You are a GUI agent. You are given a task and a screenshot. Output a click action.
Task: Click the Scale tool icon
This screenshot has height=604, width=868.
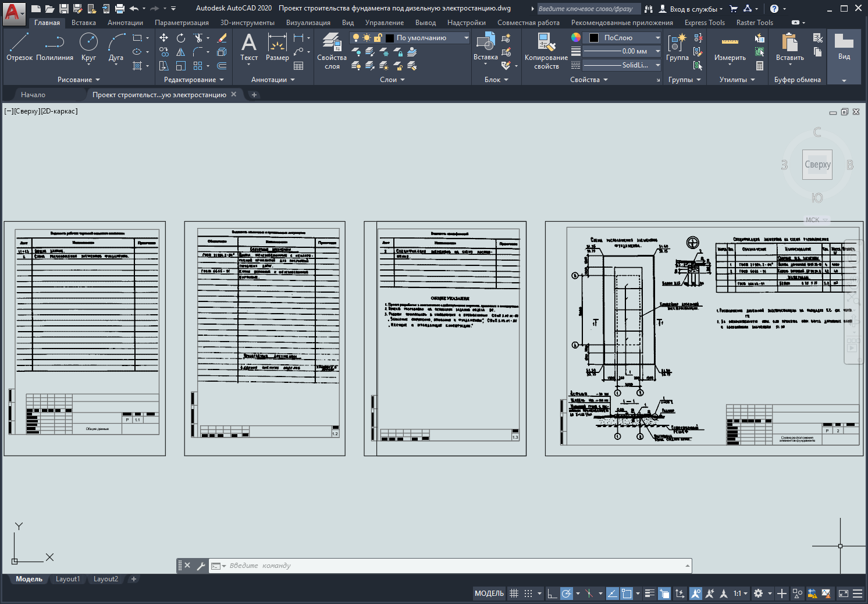tap(181, 66)
